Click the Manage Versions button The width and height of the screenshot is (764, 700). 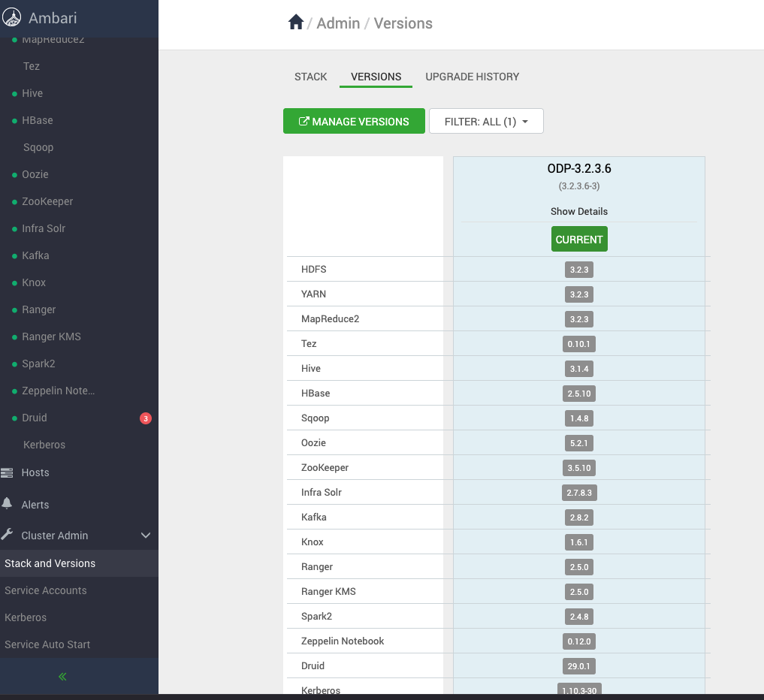point(354,121)
